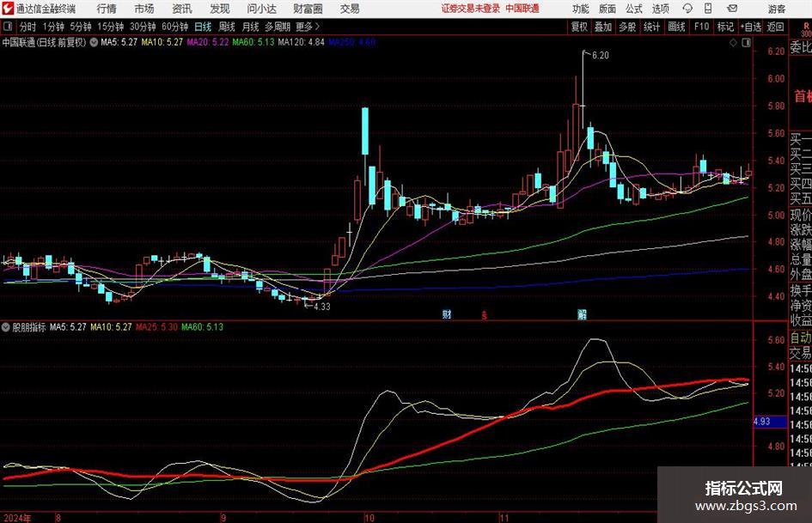Screen dimensions: 812x523
Task: Click the MA10: 5.27 label on main chart
Action: point(162,42)
